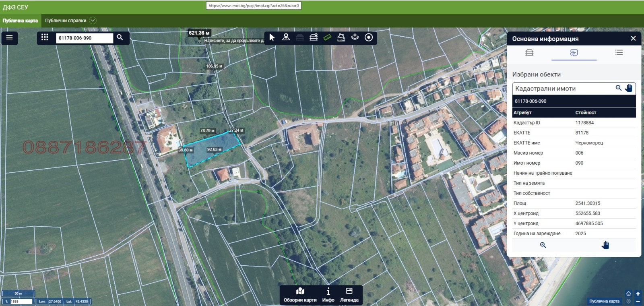This screenshot has width=644, height=306.
Task: Click the Обзорни карти button
Action: tap(300, 295)
